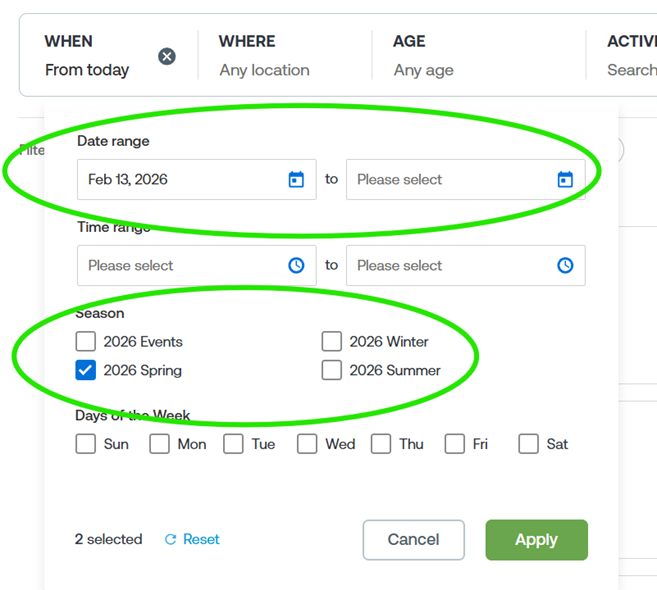This screenshot has height=590, width=657.
Task: Click clock icon in start time field
Action: pos(296,266)
